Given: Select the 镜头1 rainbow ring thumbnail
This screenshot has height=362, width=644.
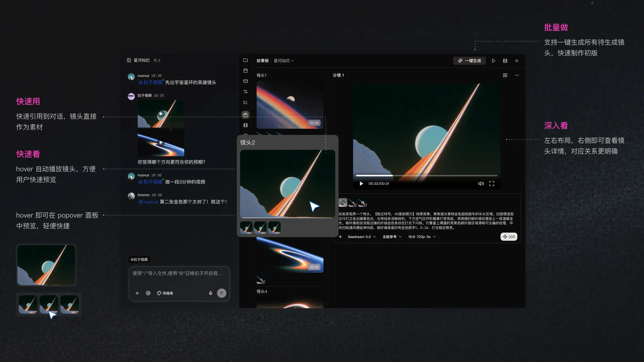Looking at the screenshot, I should [290, 105].
